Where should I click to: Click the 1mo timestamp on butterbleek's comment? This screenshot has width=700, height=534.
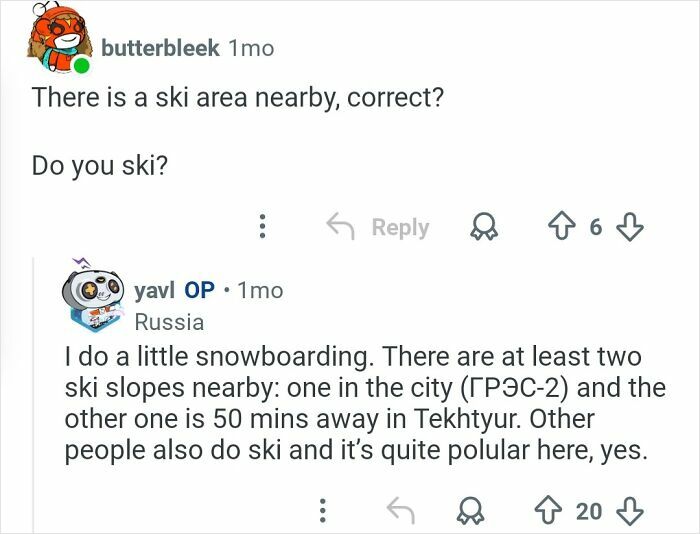tap(250, 48)
